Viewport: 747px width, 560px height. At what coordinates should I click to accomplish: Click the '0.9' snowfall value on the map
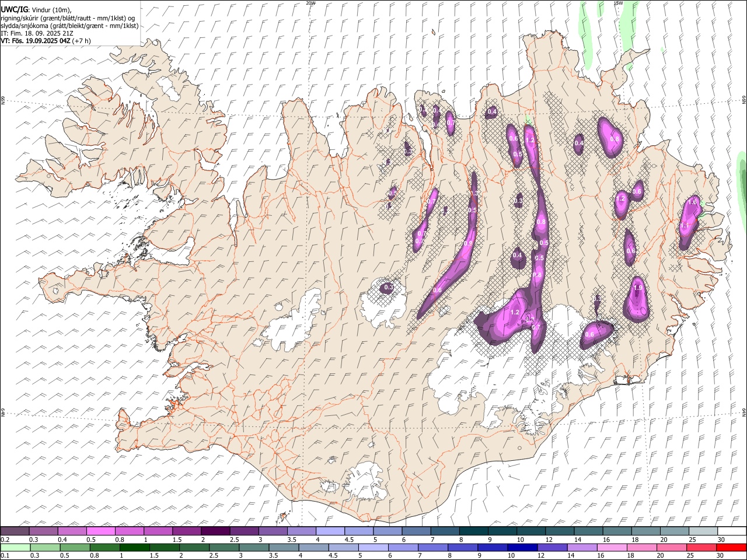point(467,244)
